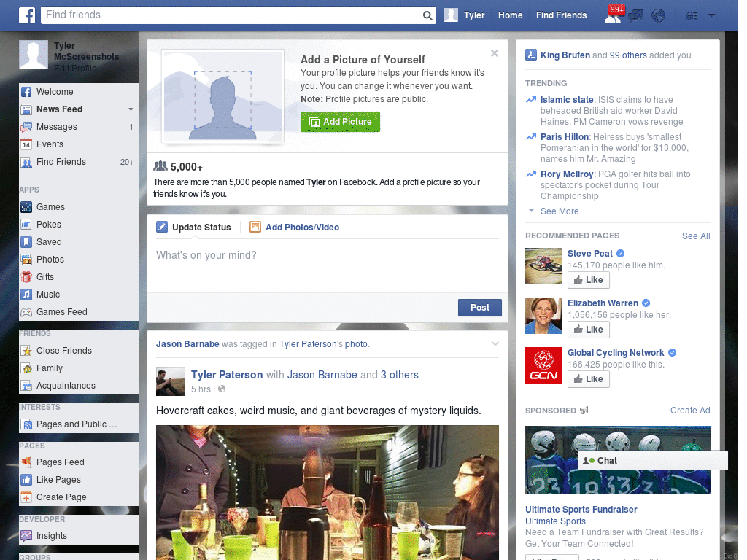Click the Find Friends sidebar icon

tap(26, 162)
